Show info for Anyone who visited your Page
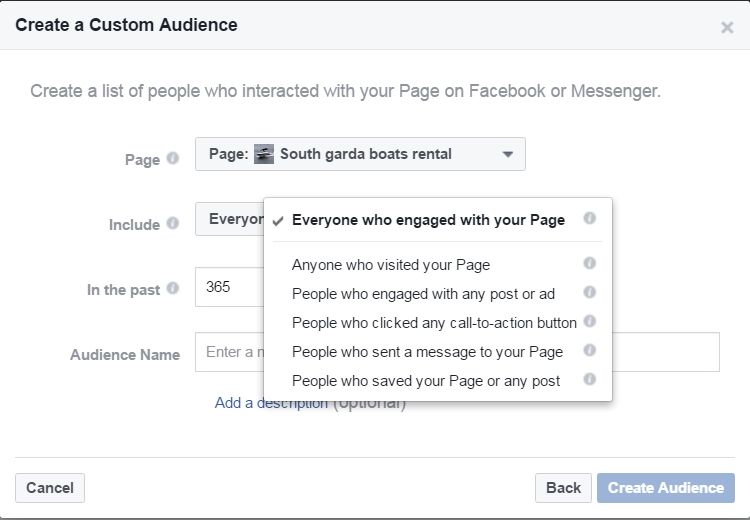 [589, 263]
